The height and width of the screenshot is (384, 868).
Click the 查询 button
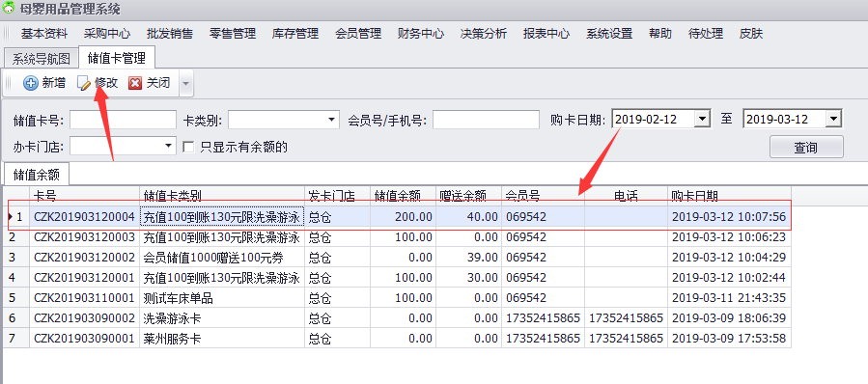(x=806, y=148)
